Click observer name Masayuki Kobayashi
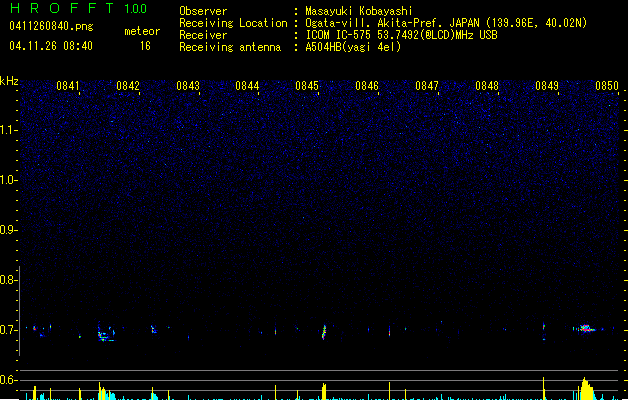Image resolution: width=629 pixels, height=400 pixels. [x=359, y=11]
